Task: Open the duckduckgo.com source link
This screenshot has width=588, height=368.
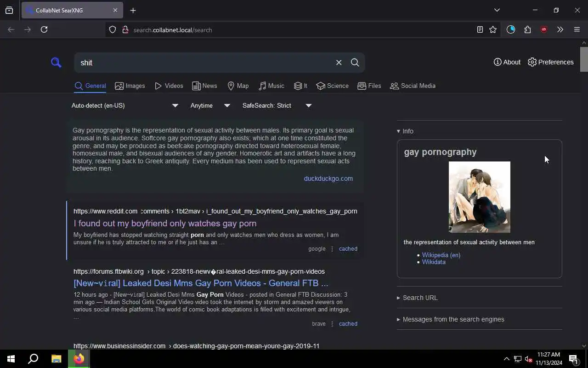Action: click(328, 178)
